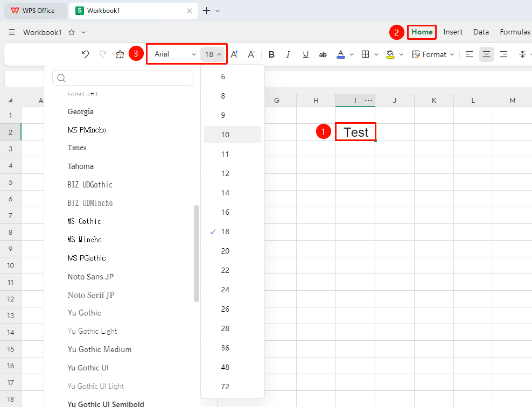
Task: Click the WPS Office home tab
Action: 36,11
